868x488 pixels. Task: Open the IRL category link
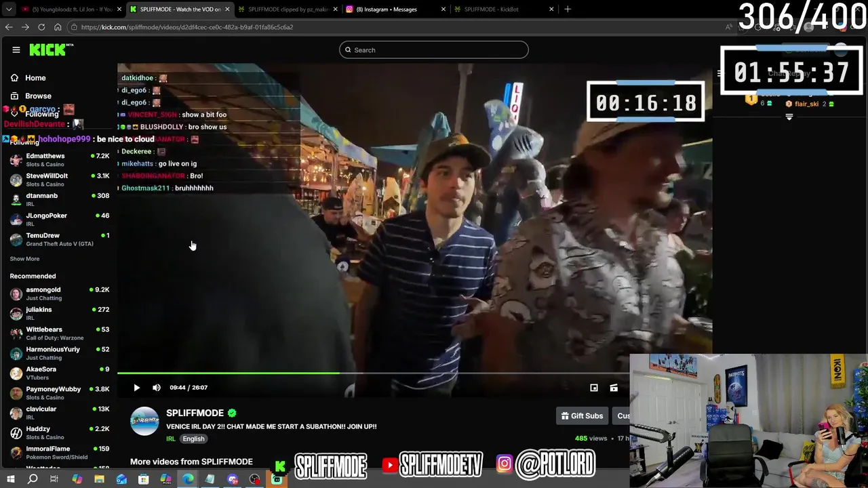[x=171, y=439]
